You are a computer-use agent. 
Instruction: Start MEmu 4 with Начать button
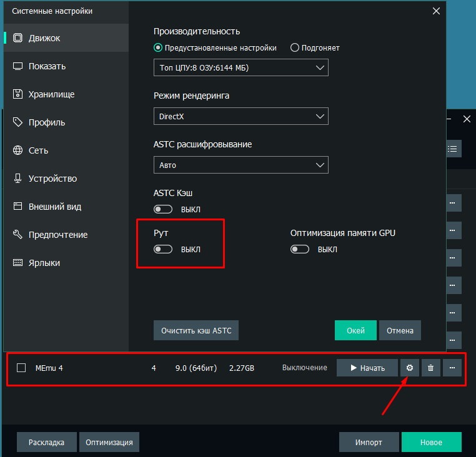[367, 368]
